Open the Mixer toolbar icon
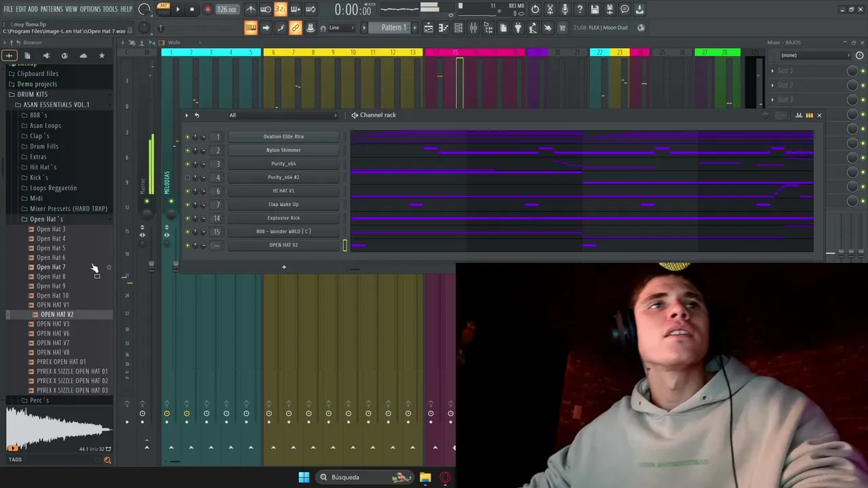Image resolution: width=868 pixels, height=488 pixels. coord(473,28)
